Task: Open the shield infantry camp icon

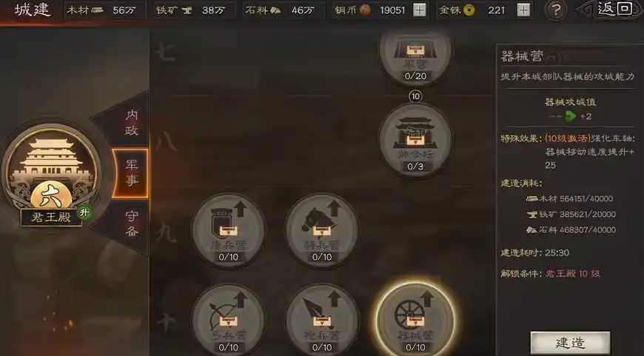Action: coord(228,231)
